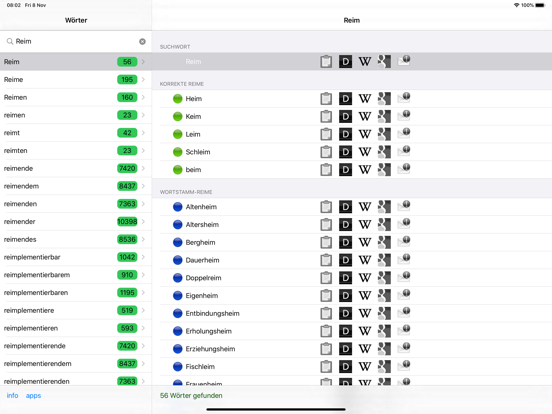Focus the word search field

click(76, 42)
